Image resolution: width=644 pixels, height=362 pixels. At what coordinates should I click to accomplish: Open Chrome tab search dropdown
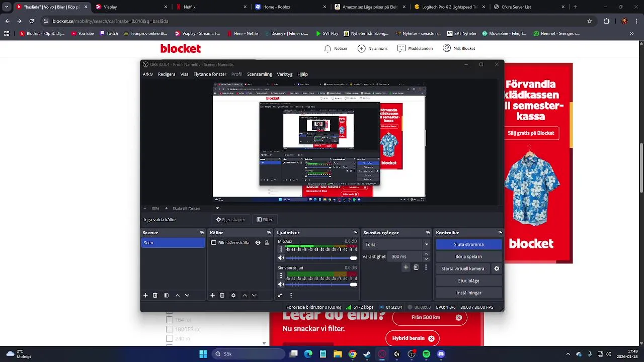[6, 7]
